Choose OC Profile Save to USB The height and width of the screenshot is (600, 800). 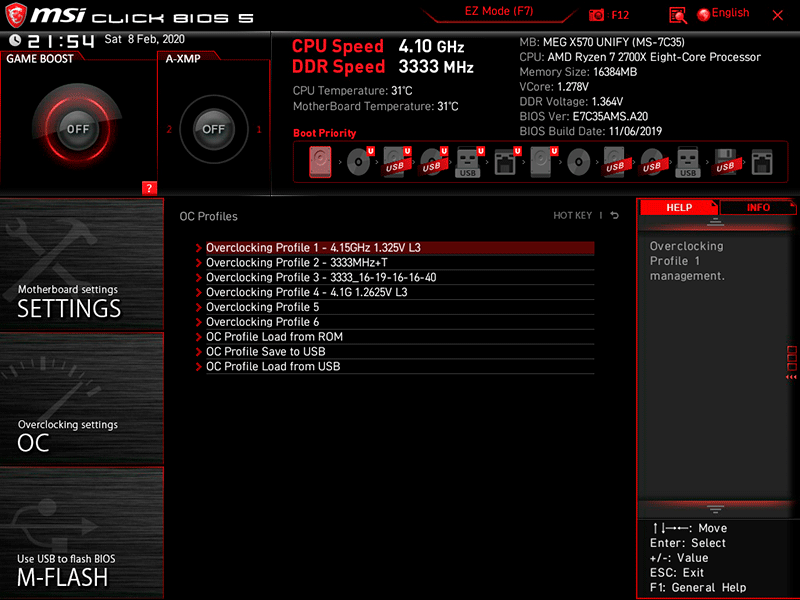tap(400, 352)
